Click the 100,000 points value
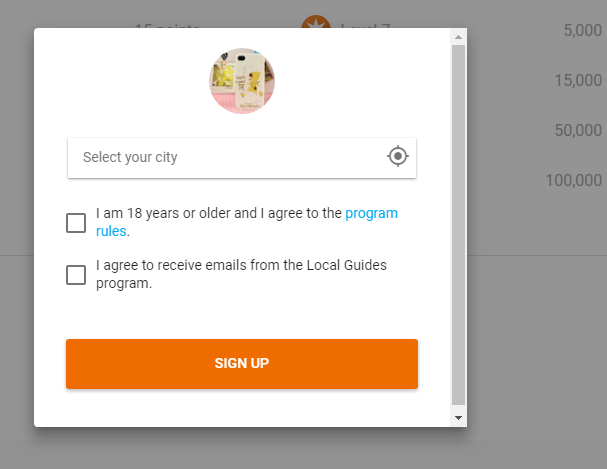The image size is (607, 469). (x=573, y=180)
